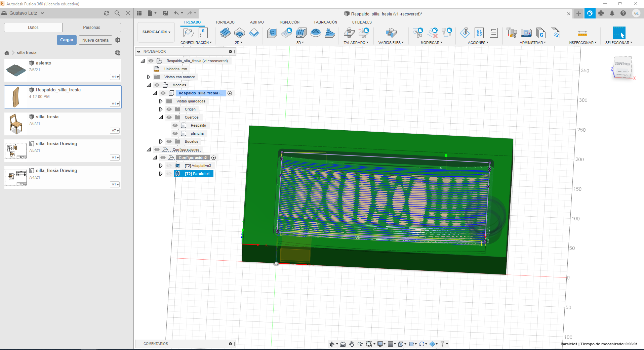Click the search icon in data panel

pyautogui.click(x=117, y=13)
